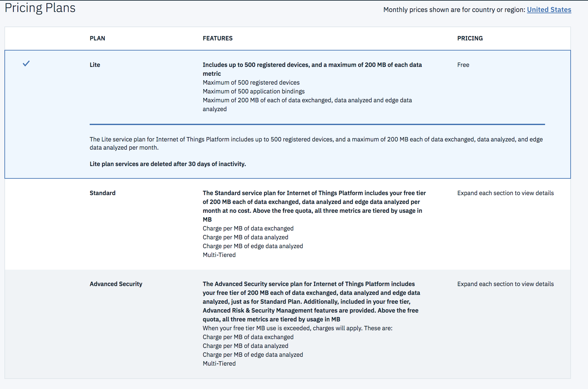Click Advanced Security's 'Charge per MB of data analyzed'
The image size is (588, 389).
[245, 346]
